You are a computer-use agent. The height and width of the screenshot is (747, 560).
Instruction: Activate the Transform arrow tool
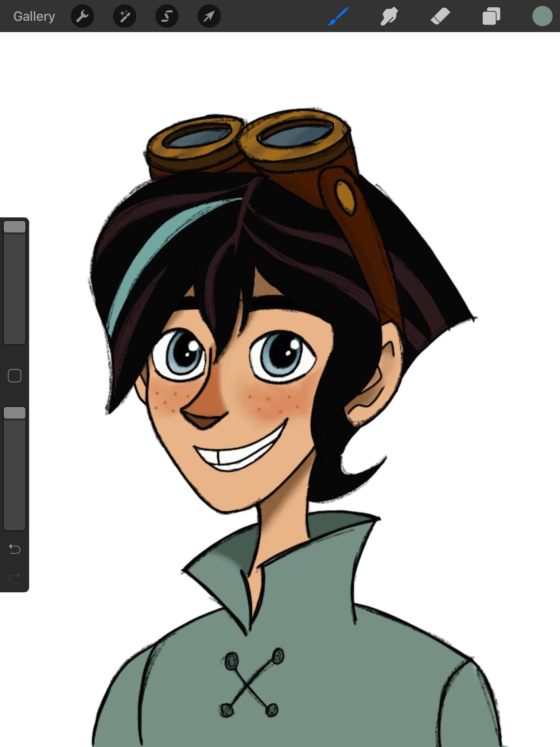[209, 16]
